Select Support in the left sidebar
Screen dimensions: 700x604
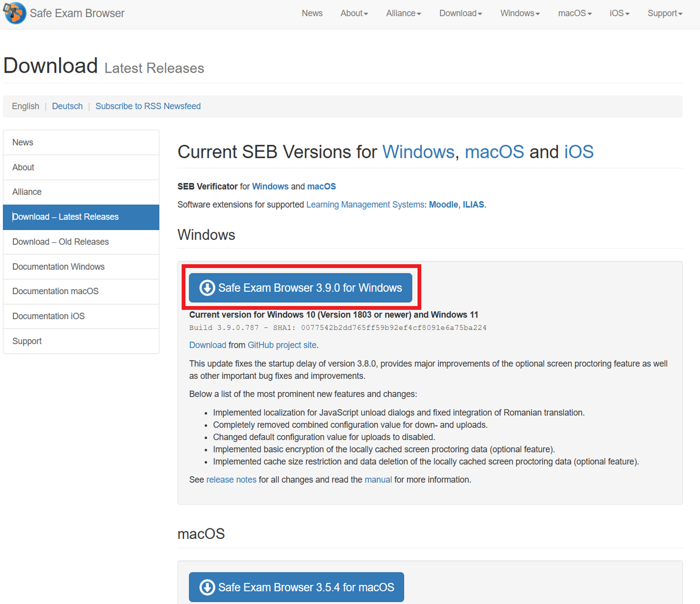point(81,341)
